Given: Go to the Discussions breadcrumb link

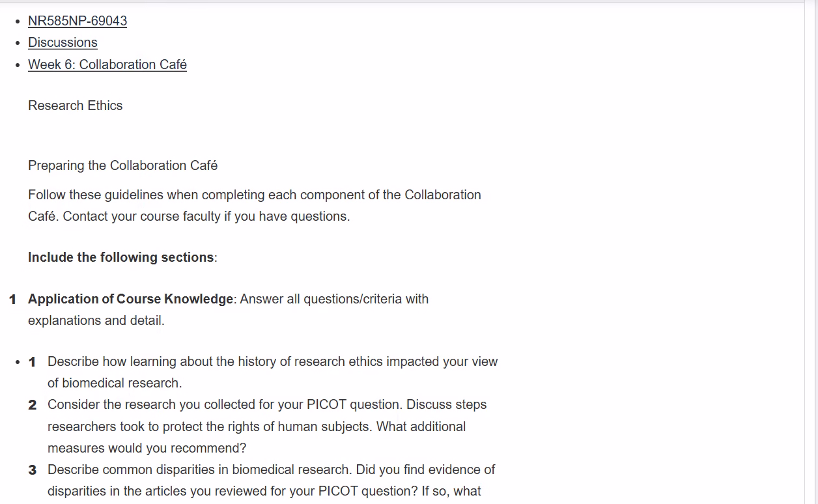Looking at the screenshot, I should 63,42.
